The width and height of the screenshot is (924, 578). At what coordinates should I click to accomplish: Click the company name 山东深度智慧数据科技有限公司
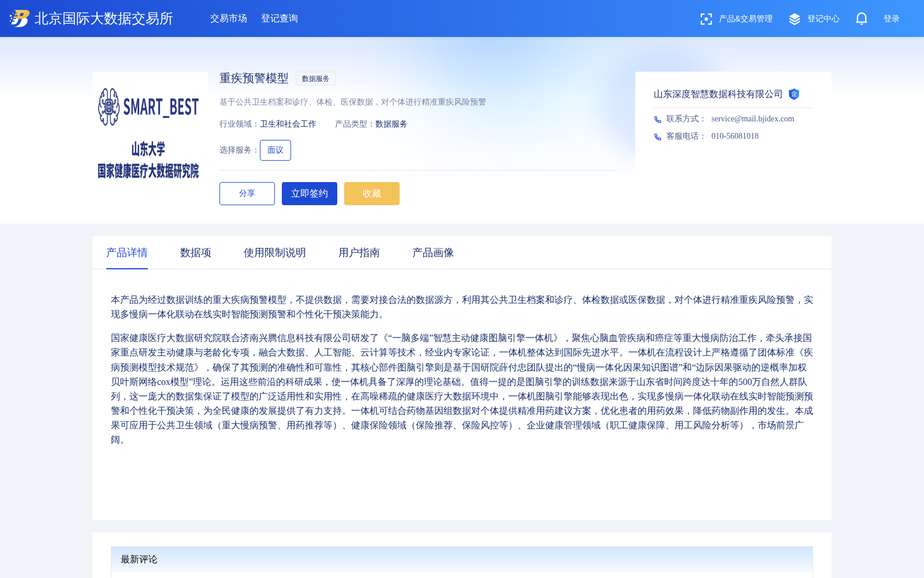pyautogui.click(x=718, y=94)
